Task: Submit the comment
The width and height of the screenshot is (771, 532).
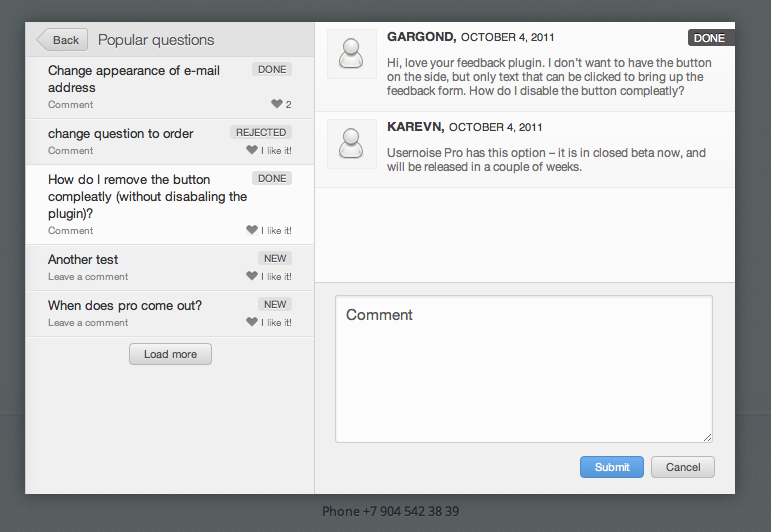Action: click(x=611, y=467)
